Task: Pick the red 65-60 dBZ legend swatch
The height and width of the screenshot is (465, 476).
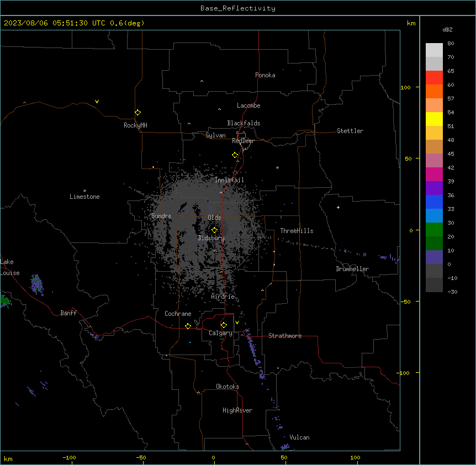Action: pos(434,77)
